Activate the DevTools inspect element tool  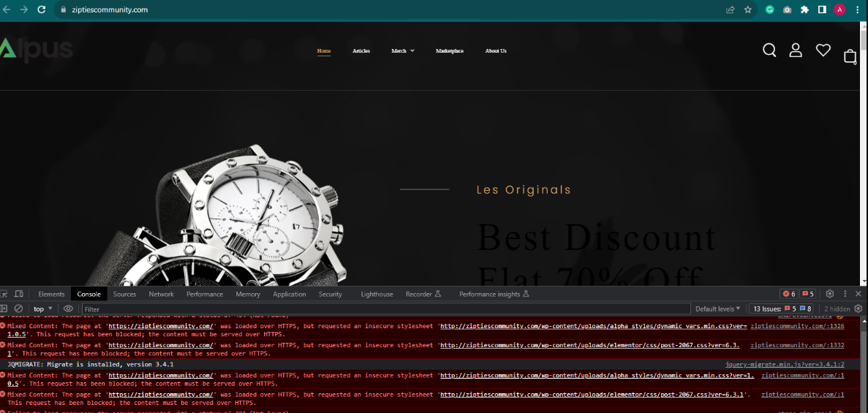4,294
